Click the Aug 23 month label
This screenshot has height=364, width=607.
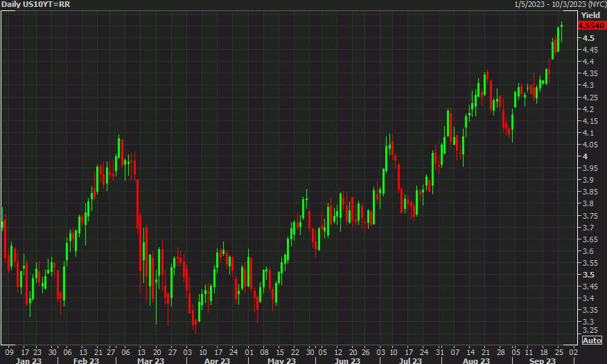(477, 361)
